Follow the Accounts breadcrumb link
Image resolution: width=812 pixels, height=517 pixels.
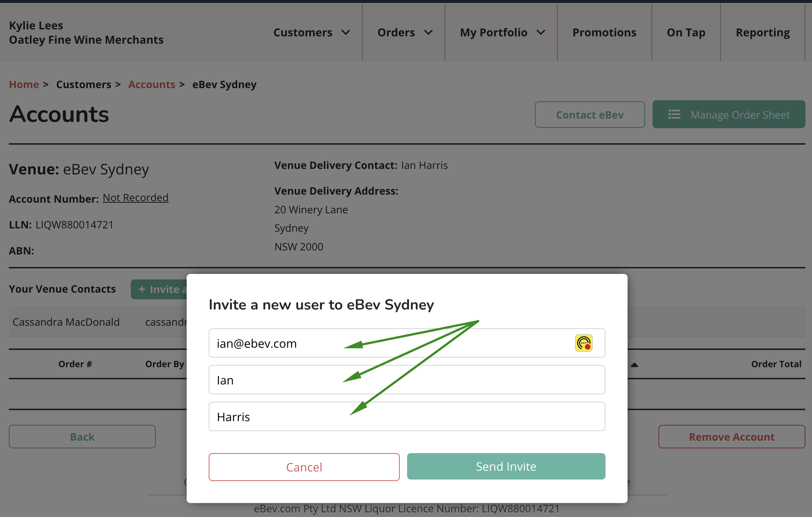151,84
